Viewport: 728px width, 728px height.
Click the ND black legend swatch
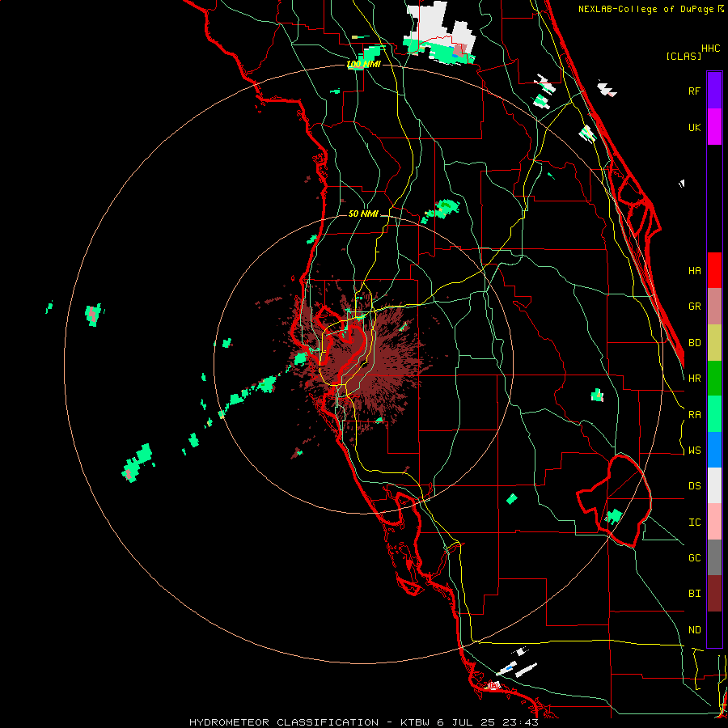(714, 629)
